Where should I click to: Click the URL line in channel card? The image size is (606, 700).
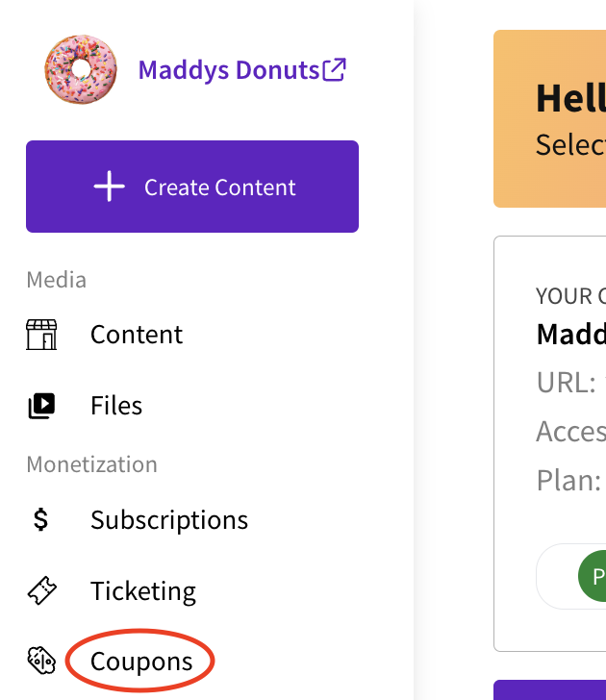click(571, 383)
